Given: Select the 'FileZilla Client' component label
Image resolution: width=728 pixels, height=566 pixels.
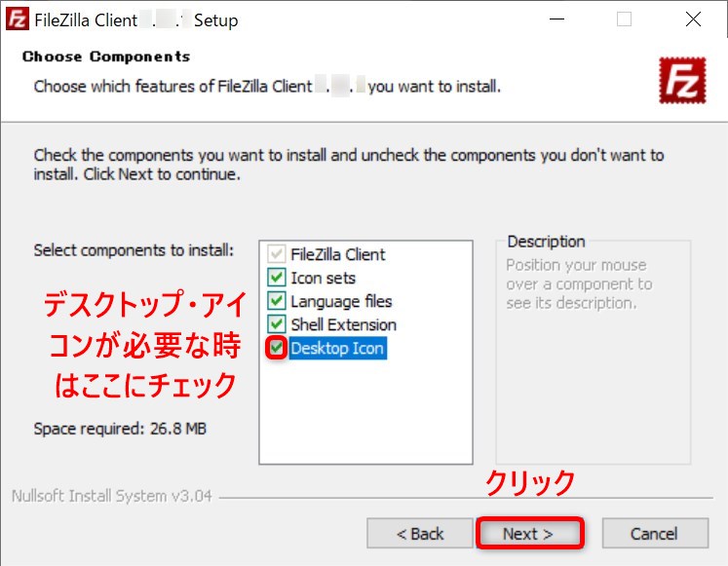Looking at the screenshot, I should [x=337, y=254].
